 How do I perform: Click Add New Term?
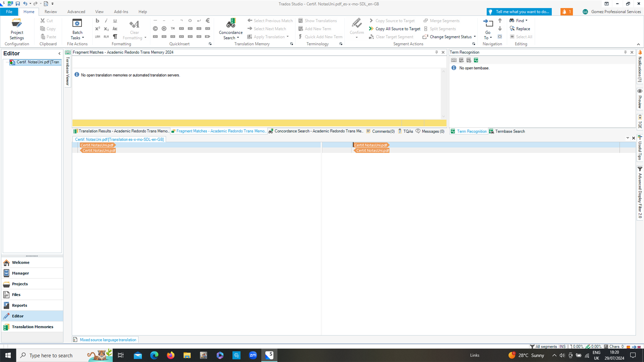point(314,29)
